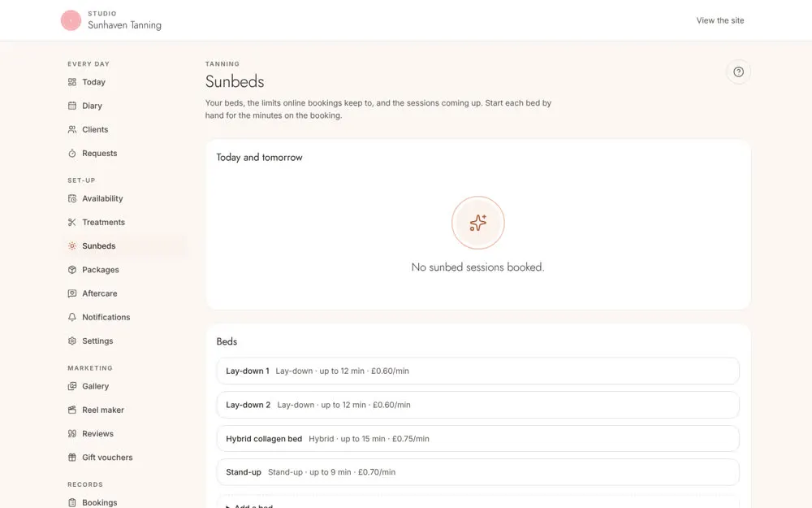Click the Beds section heading
The image size is (812, 508).
click(x=227, y=341)
